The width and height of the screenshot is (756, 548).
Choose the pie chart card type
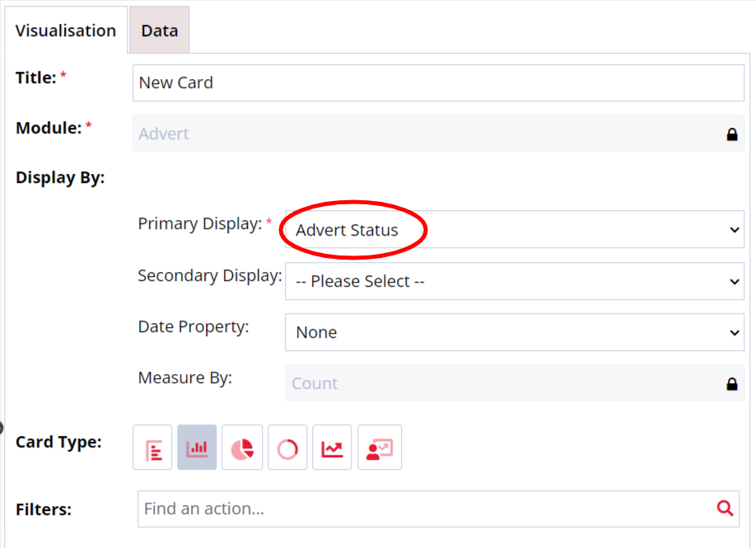241,447
